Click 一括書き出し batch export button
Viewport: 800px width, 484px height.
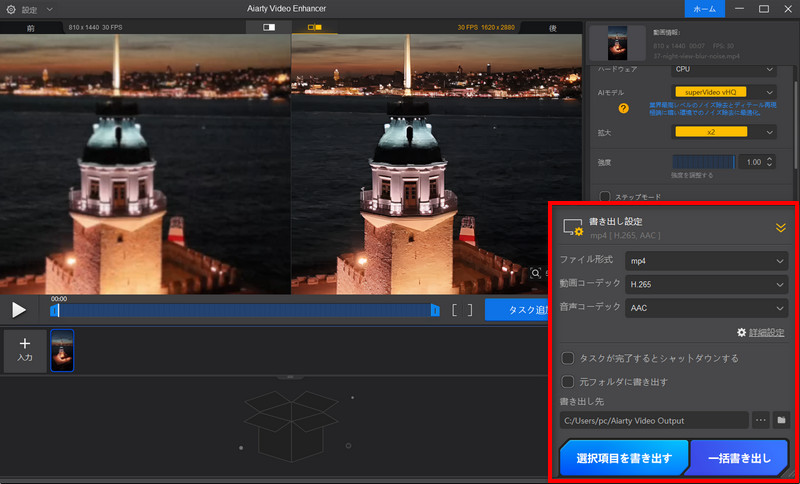(x=739, y=458)
